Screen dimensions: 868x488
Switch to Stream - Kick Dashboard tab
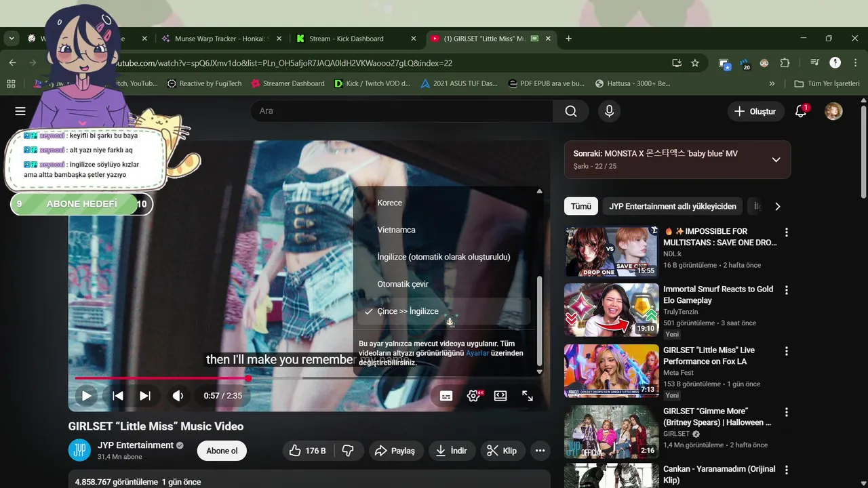point(356,39)
